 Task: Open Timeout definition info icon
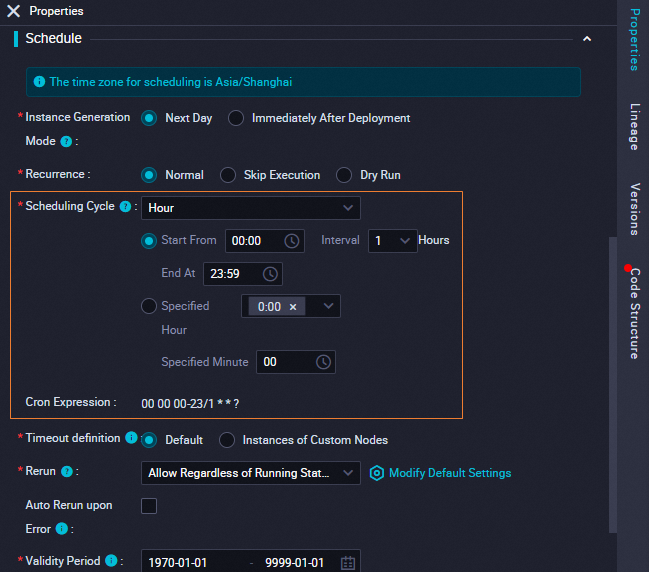131,437
